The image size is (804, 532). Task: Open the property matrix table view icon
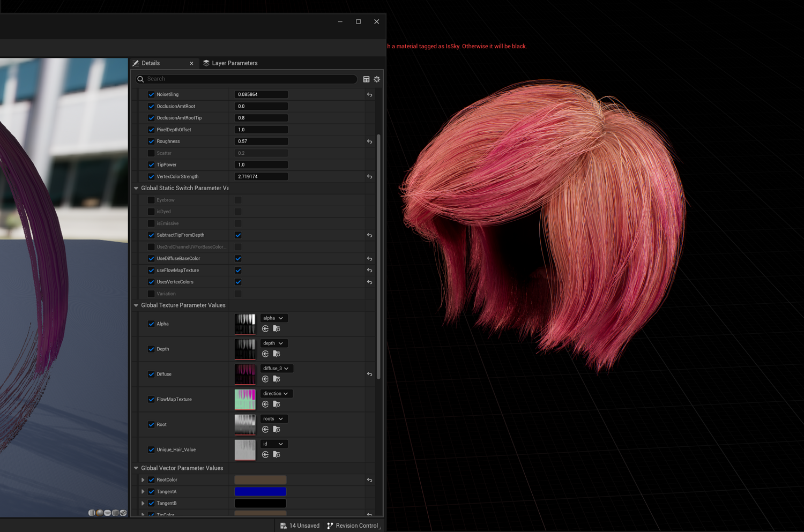(x=366, y=79)
